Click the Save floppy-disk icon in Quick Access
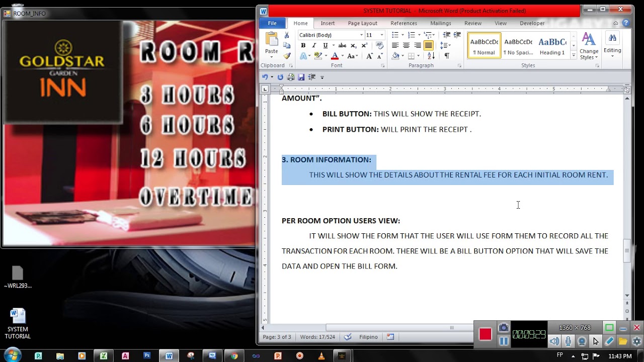The width and height of the screenshot is (644, 362). (x=301, y=77)
